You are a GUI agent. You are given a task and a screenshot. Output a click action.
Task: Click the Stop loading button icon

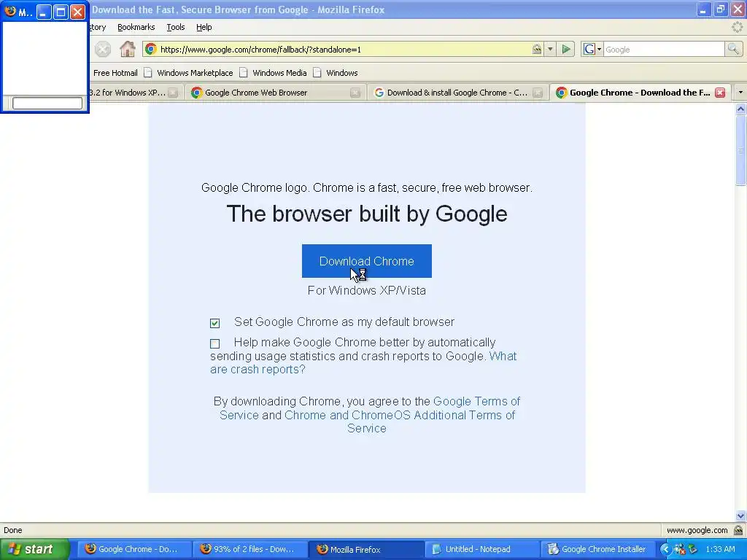[x=102, y=49]
